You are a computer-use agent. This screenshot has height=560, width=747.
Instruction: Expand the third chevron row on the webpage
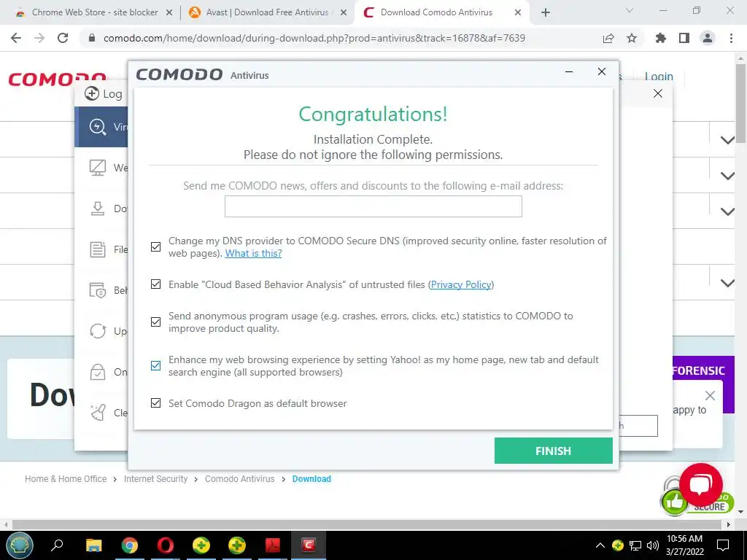coord(727,211)
